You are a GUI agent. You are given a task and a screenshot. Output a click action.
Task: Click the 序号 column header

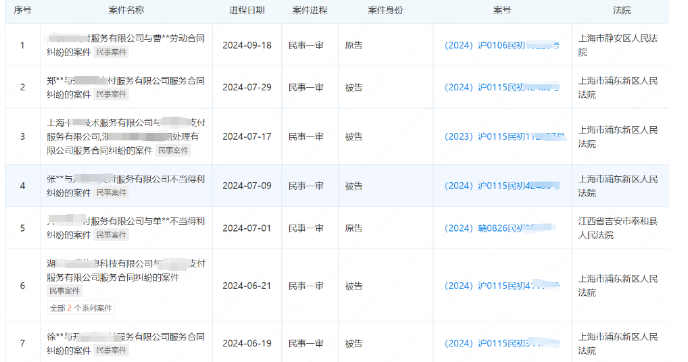[22, 10]
